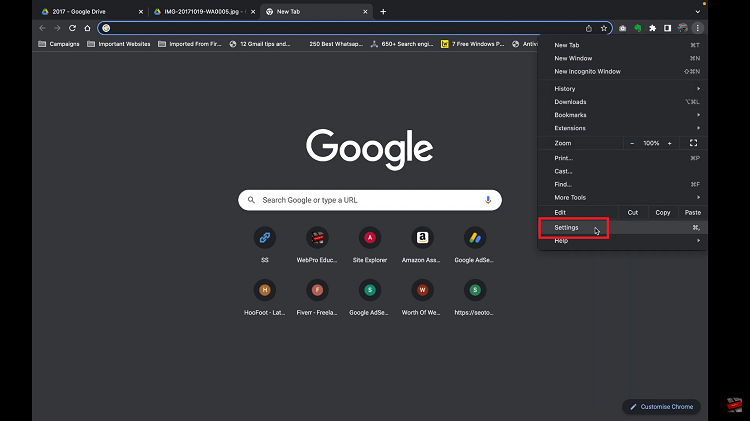The image size is (750, 421).
Task: Open the 12 Gmail tips bookmark
Action: (260, 44)
